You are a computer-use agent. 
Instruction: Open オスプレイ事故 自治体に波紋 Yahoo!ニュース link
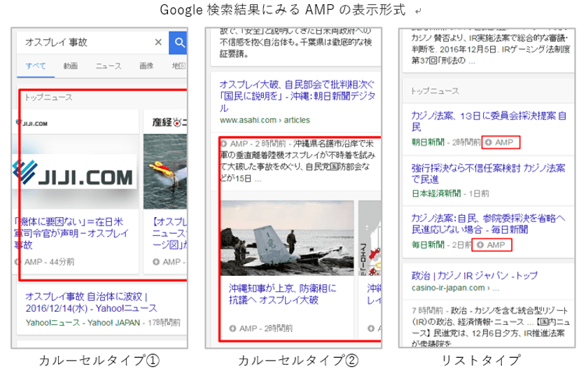pos(91,303)
